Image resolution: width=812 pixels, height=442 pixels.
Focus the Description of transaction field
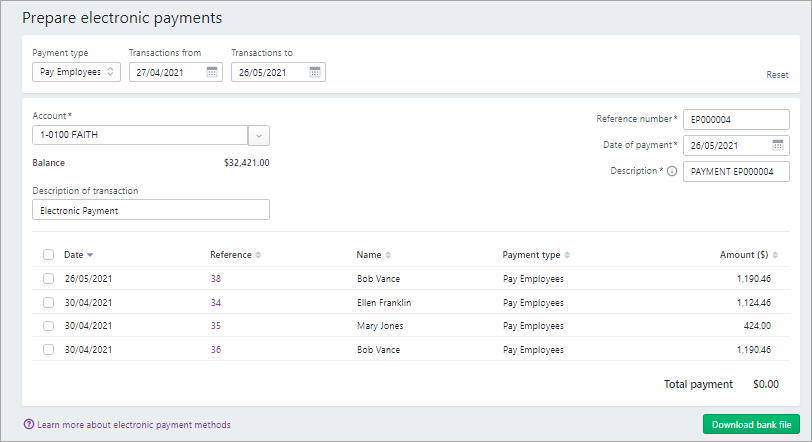151,210
